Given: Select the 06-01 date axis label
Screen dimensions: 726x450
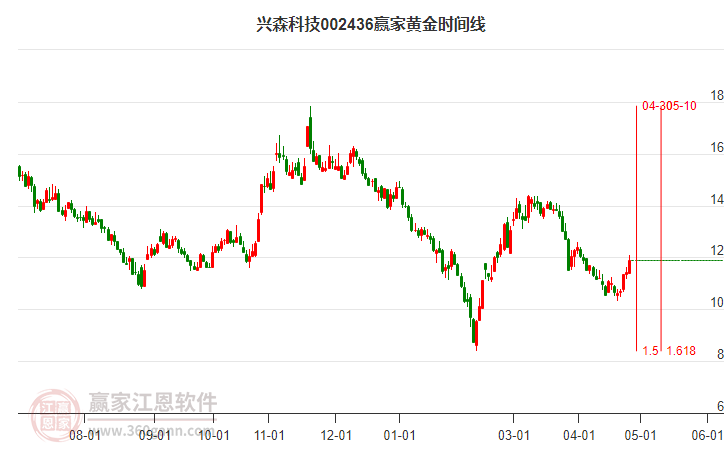Looking at the screenshot, I should click(x=707, y=435).
